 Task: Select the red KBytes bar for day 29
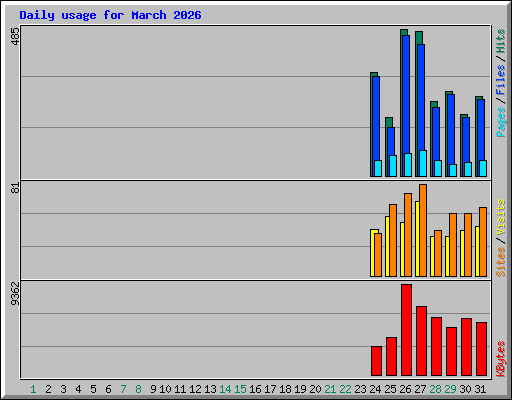pyautogui.click(x=451, y=352)
